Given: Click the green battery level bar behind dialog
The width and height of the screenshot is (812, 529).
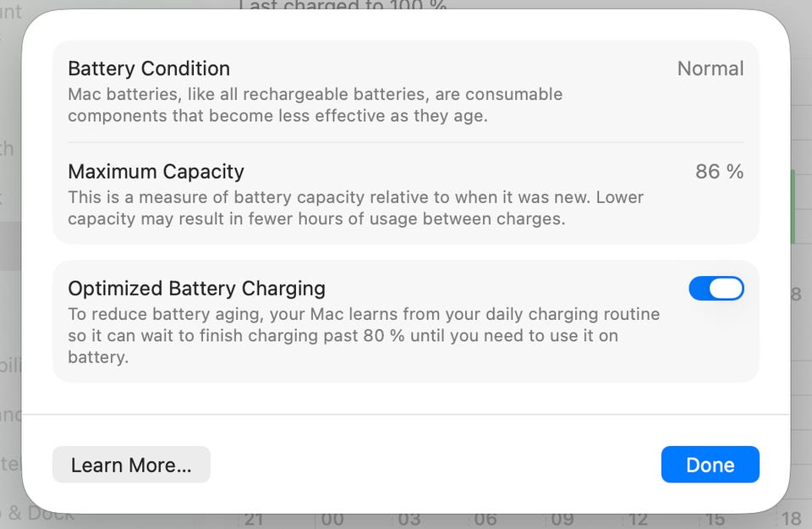Looking at the screenshot, I should pyautogui.click(x=793, y=206).
